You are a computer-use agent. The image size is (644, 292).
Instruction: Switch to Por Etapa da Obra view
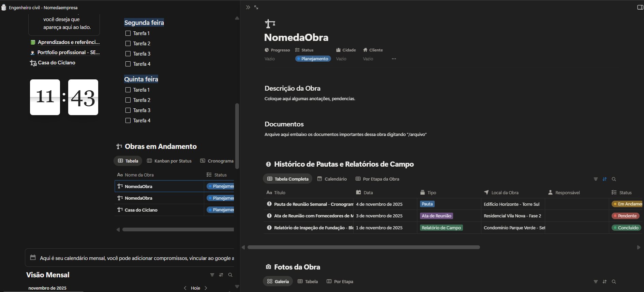click(x=377, y=179)
